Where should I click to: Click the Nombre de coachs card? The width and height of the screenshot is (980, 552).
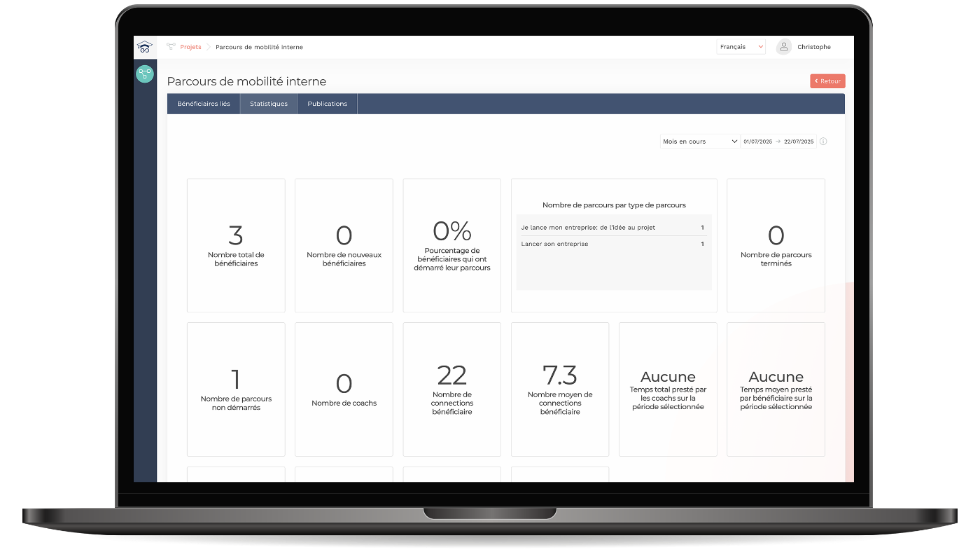[x=344, y=389]
